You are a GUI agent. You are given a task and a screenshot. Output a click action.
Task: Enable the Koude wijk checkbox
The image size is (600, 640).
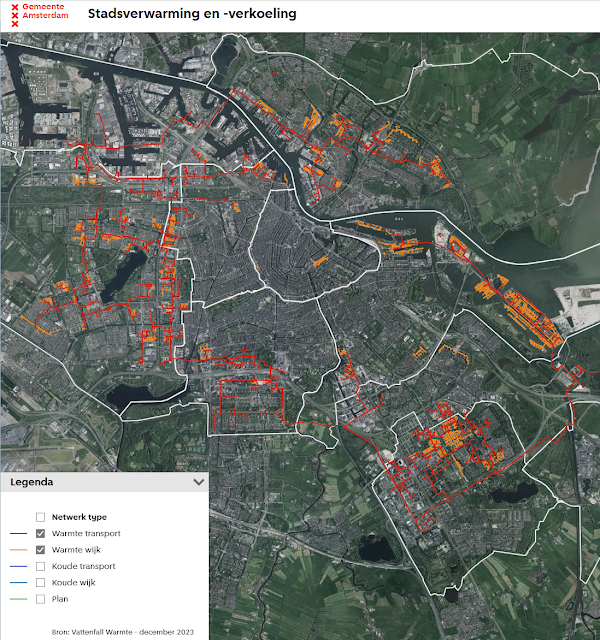click(x=40, y=582)
